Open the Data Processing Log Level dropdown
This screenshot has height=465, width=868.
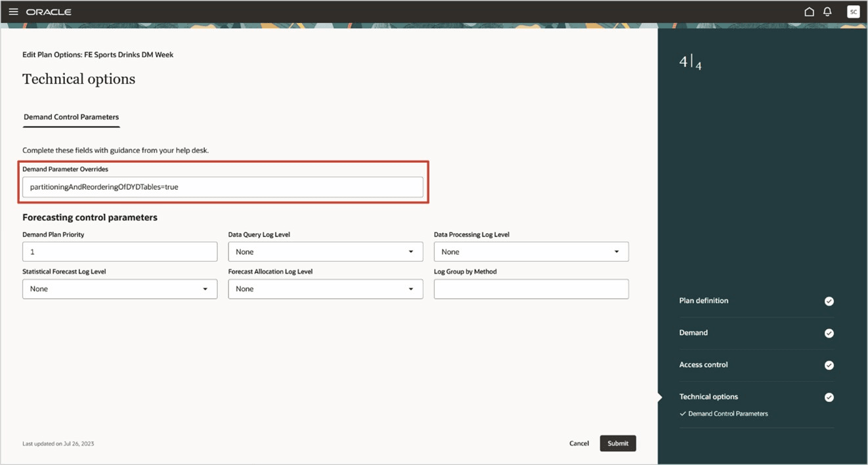pos(617,252)
